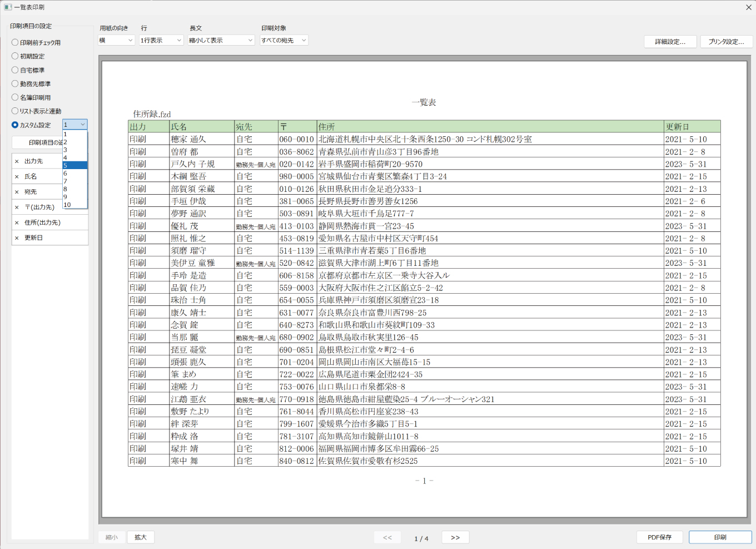Image resolution: width=756 pixels, height=549 pixels.
Task: Open the 印刷対象 dropdown
Action: coord(283,39)
